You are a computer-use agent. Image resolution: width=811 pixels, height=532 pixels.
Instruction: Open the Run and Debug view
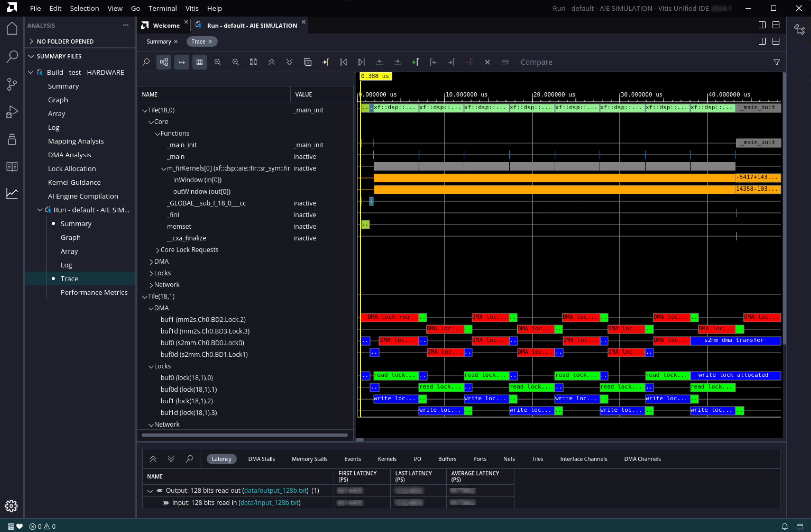(x=12, y=111)
